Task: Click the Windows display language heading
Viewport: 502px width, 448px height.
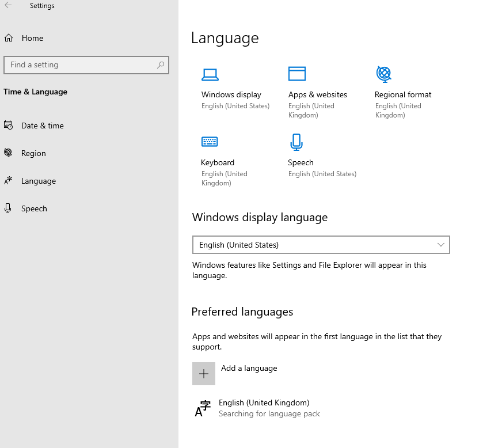Action: pyautogui.click(x=260, y=218)
